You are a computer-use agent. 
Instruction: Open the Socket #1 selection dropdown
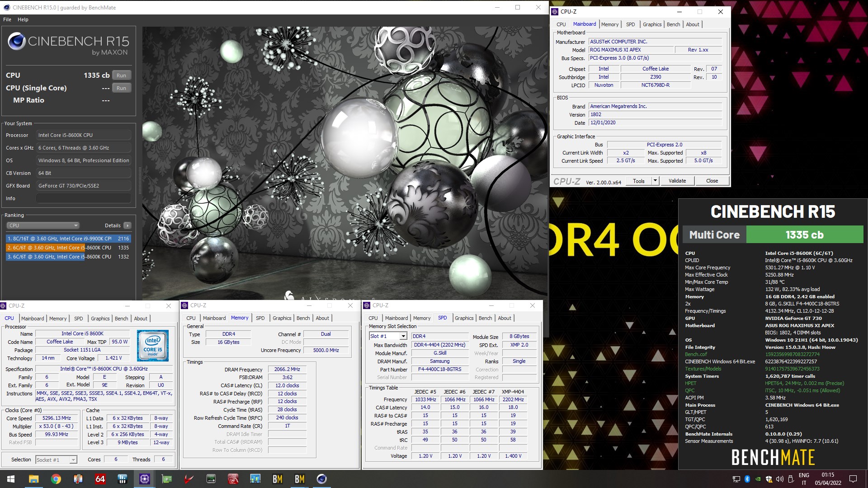tap(56, 460)
